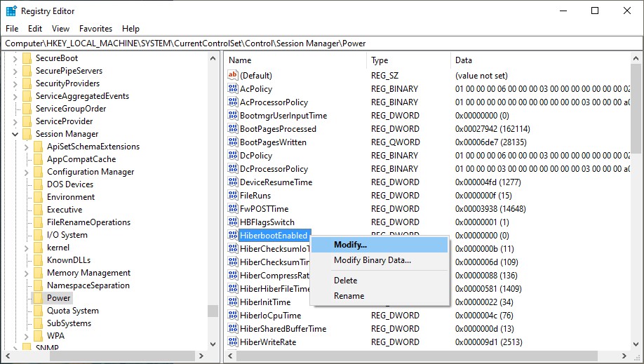The width and height of the screenshot is (644, 364).
Task: Click the Environment folder icon
Action: (x=38, y=197)
